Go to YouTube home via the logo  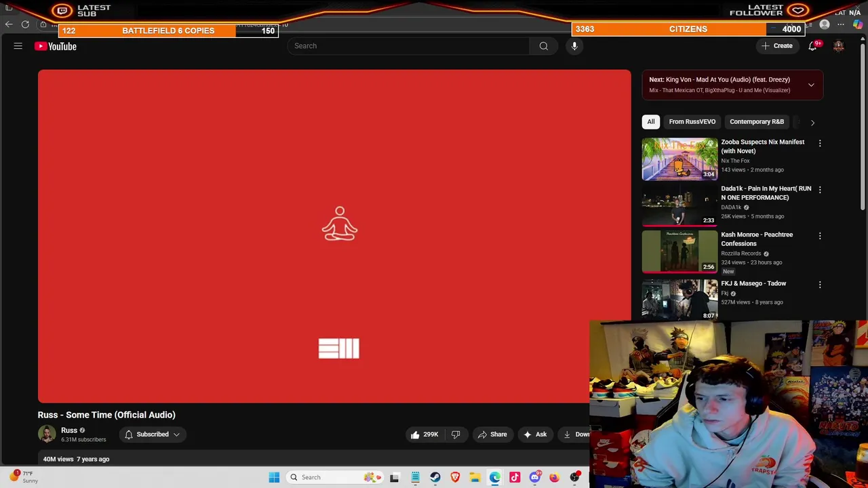[56, 46]
